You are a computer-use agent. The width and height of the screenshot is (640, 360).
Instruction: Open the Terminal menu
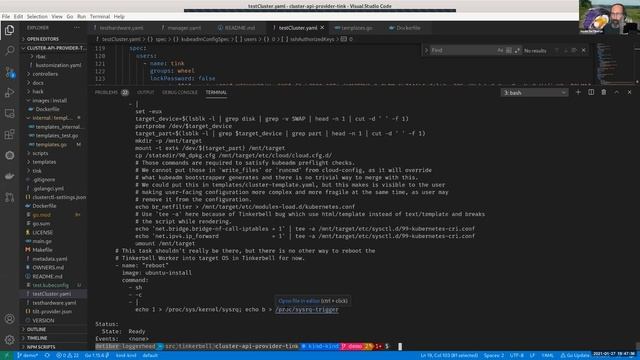pos(100,17)
